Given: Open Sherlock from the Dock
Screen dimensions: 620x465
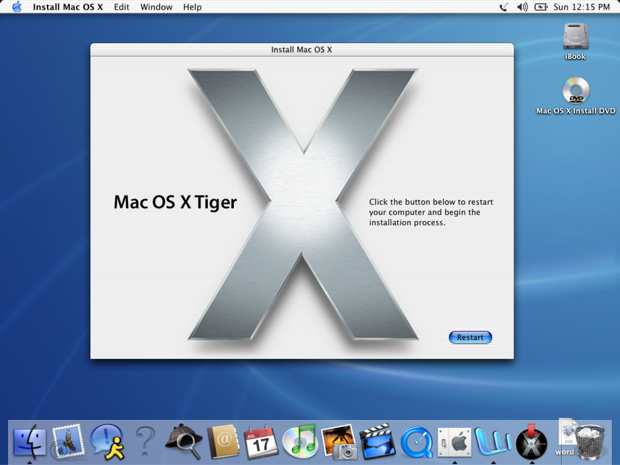Looking at the screenshot, I should [183, 442].
